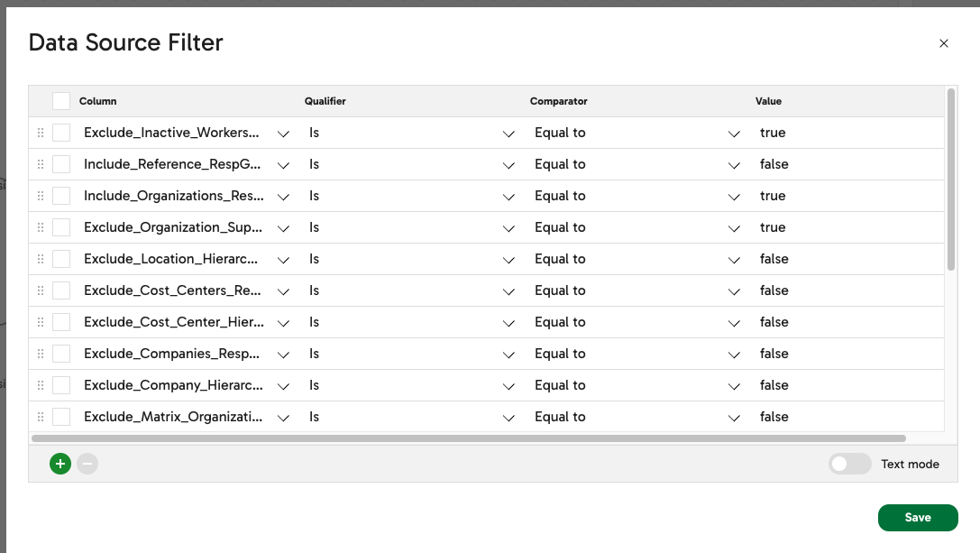The width and height of the screenshot is (980, 553).
Task: Click the vertical scrollbar of the filter list
Action: click(949, 180)
